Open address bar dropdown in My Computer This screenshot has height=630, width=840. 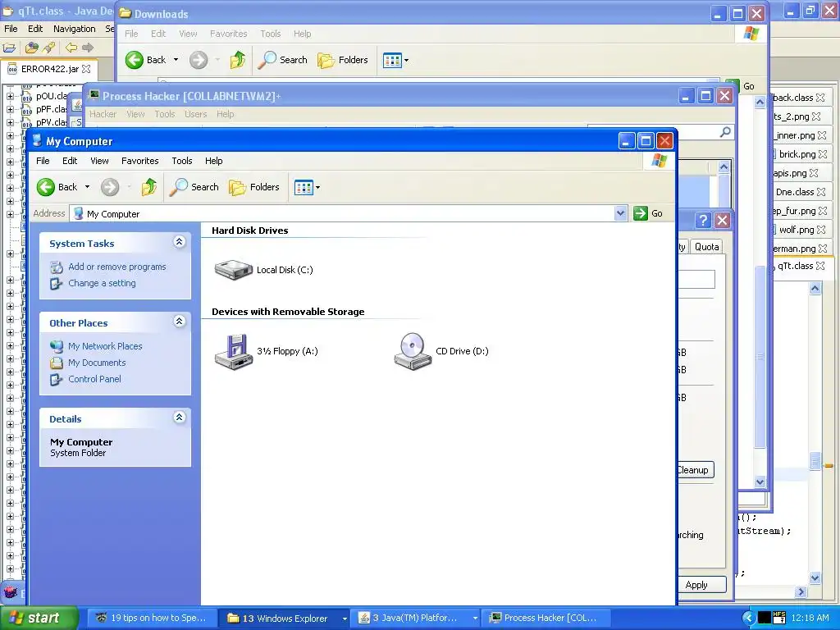pyautogui.click(x=620, y=213)
